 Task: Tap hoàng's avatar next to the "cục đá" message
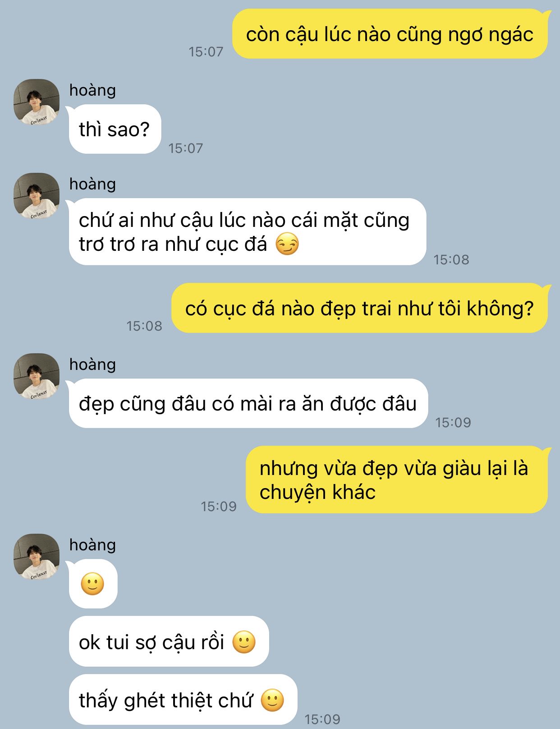tap(37, 196)
